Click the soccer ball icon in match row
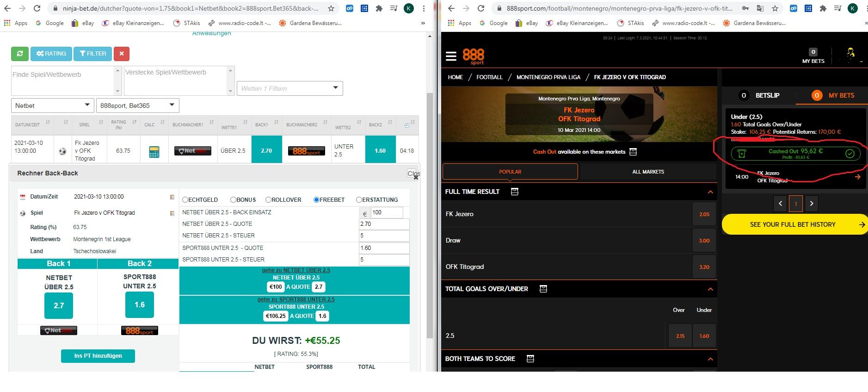868x392 pixels. [x=62, y=151]
